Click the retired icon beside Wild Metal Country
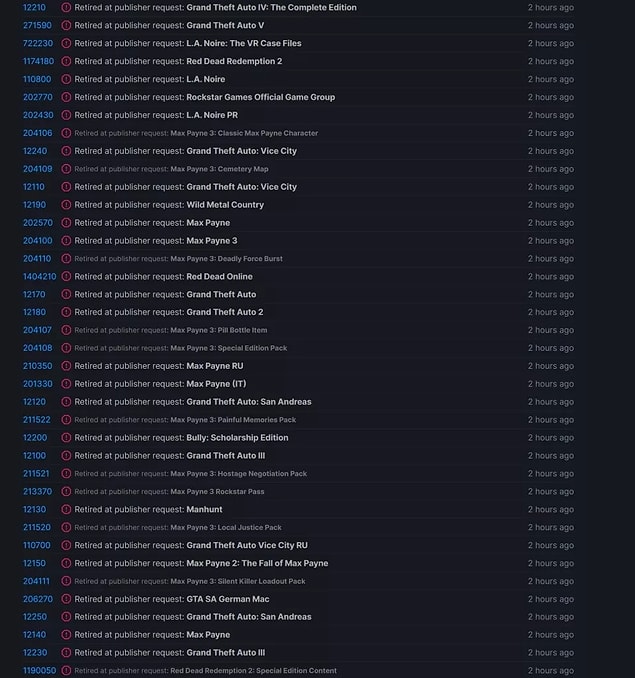Screen dimensions: 635x678 (x=66, y=205)
